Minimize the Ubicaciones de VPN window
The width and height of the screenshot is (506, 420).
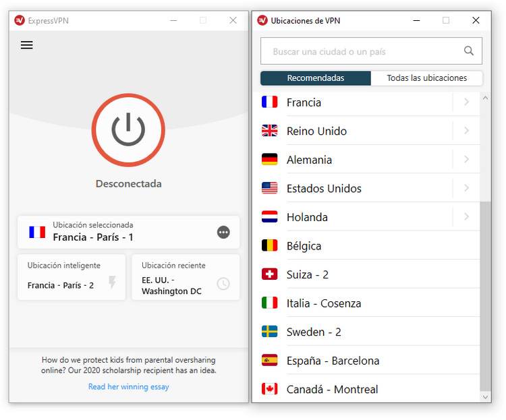417,21
